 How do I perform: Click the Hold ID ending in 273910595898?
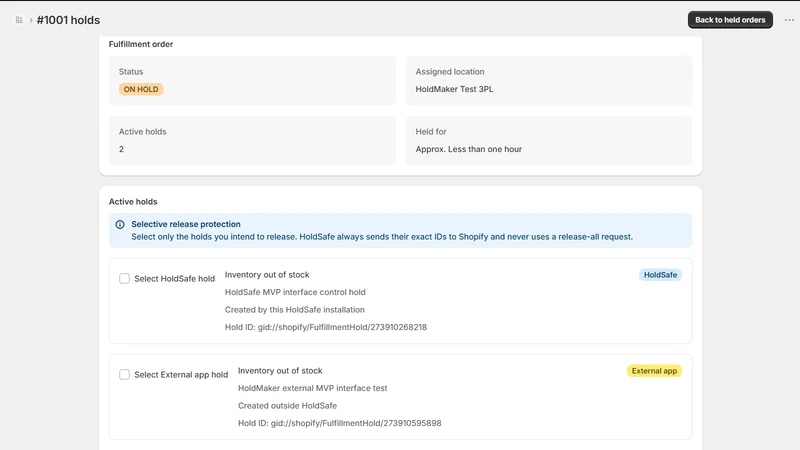pos(339,423)
